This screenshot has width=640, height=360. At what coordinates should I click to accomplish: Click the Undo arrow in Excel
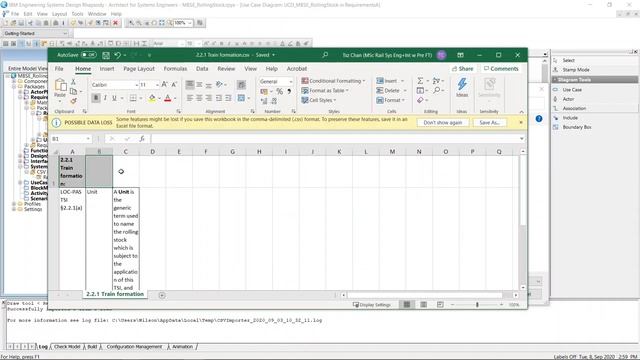tap(118, 55)
